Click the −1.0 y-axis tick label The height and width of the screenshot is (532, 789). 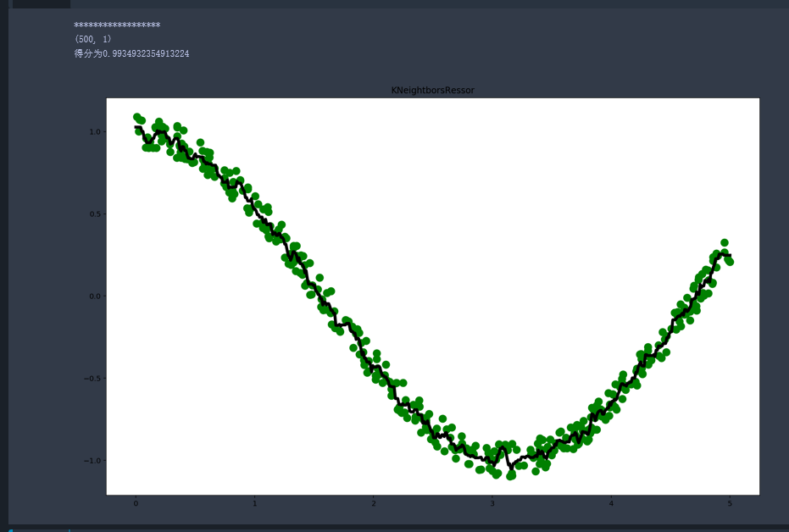(93, 461)
